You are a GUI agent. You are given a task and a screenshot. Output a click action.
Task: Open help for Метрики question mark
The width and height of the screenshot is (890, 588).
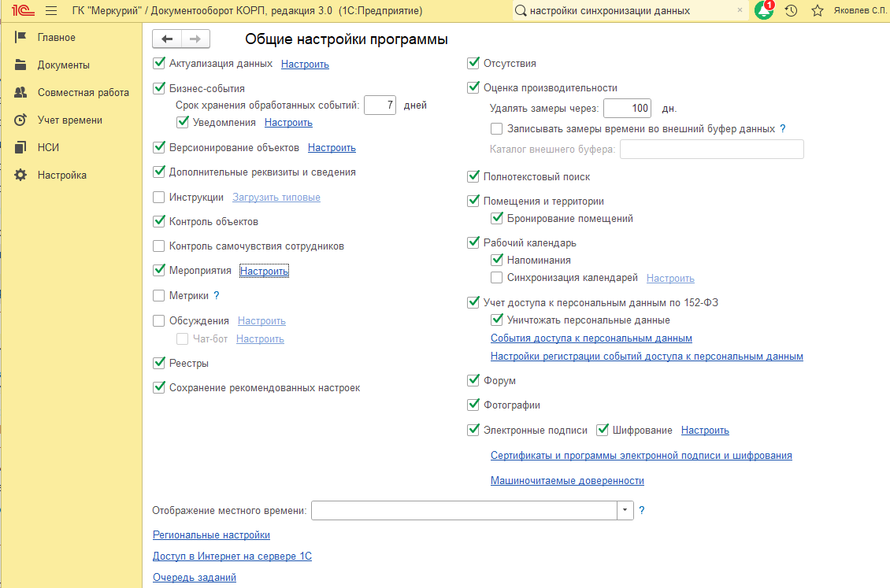pyautogui.click(x=217, y=295)
